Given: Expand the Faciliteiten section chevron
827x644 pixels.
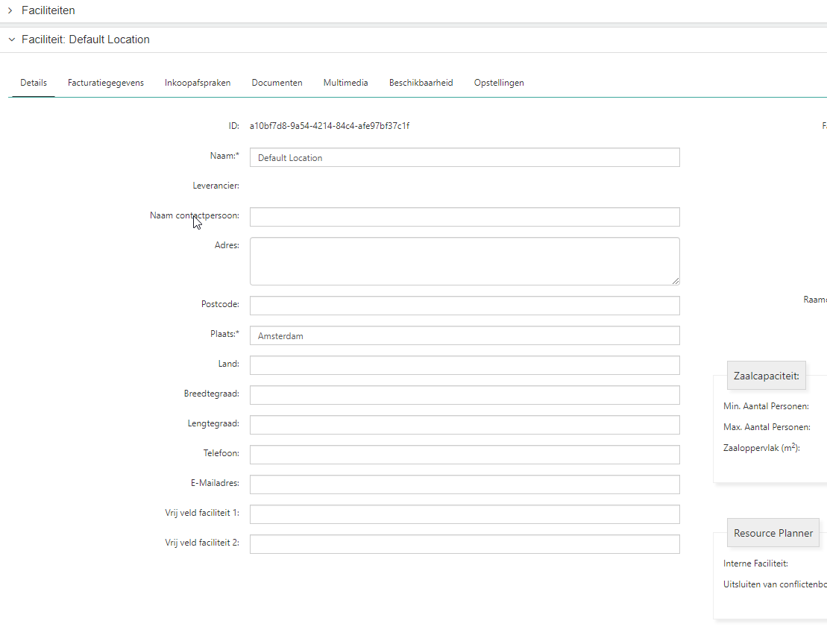Looking at the screenshot, I should click(x=10, y=10).
